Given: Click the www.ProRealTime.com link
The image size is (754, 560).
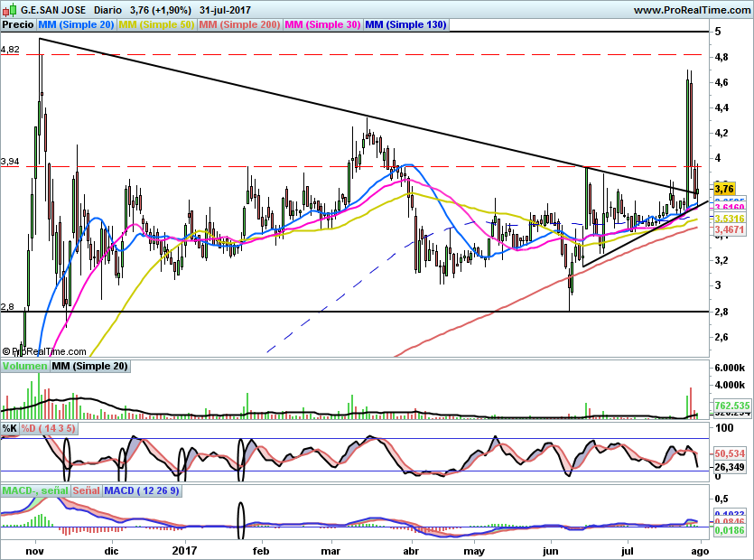Looking at the screenshot, I should (692, 10).
